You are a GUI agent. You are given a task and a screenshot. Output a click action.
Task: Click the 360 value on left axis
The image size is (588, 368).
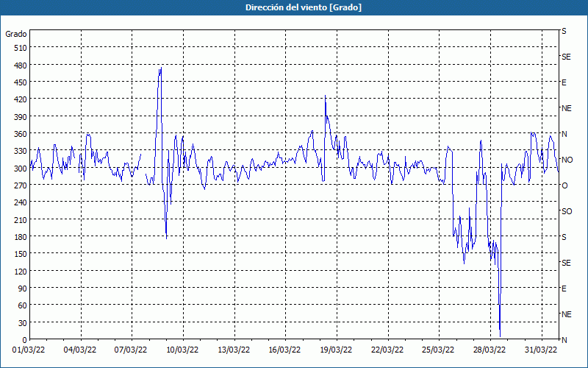pos(21,134)
